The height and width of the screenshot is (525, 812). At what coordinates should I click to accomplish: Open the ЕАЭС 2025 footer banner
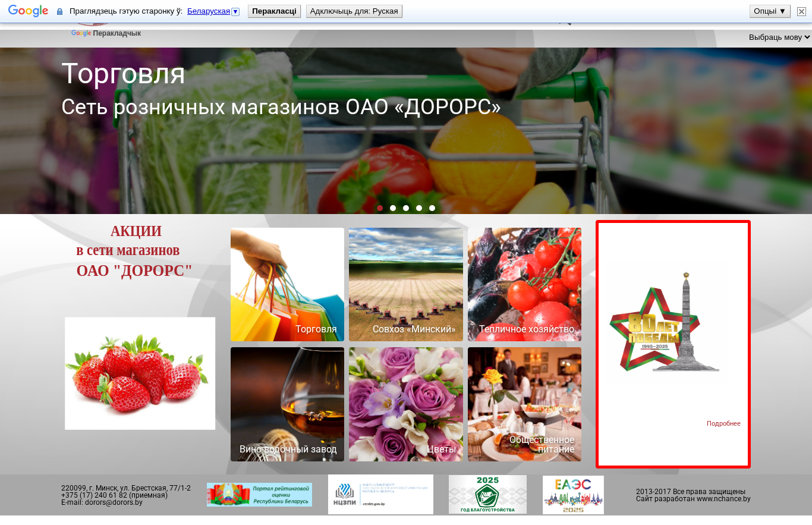tap(573, 495)
